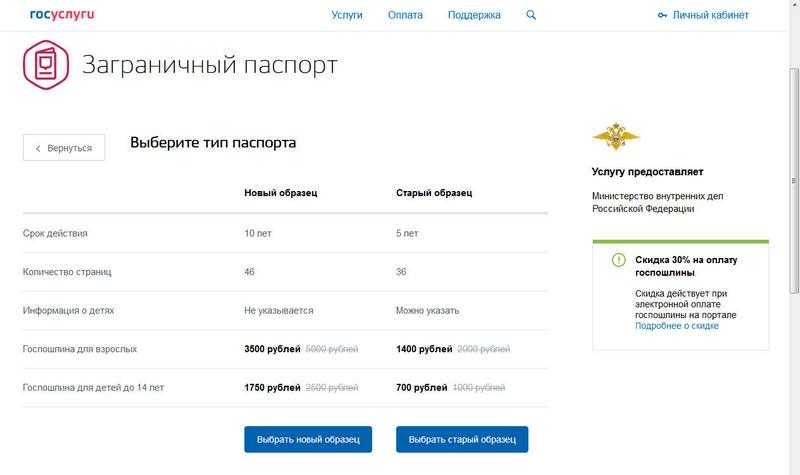
Task: Choose Выбрать старый образец
Action: tap(462, 440)
